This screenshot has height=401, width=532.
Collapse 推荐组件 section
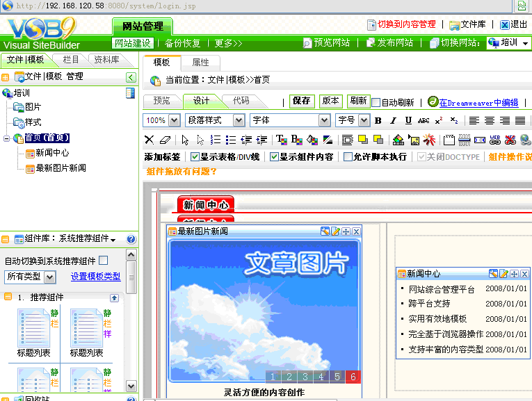coord(8,297)
